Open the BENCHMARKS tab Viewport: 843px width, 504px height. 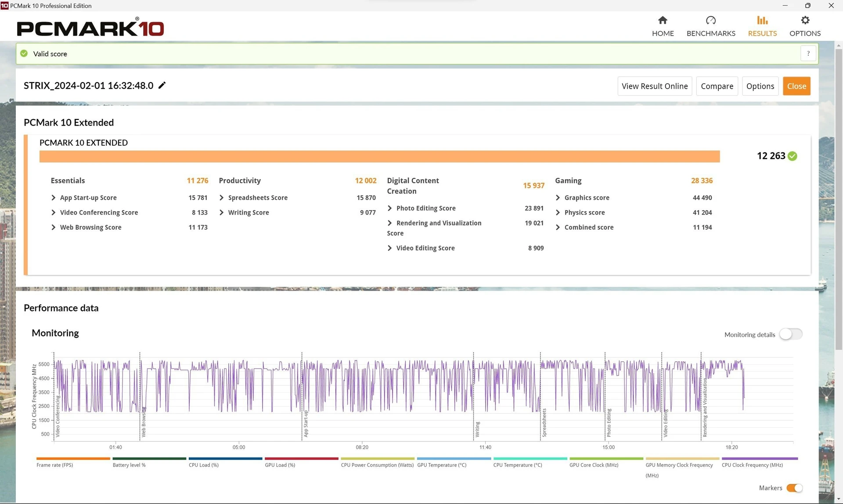click(711, 26)
